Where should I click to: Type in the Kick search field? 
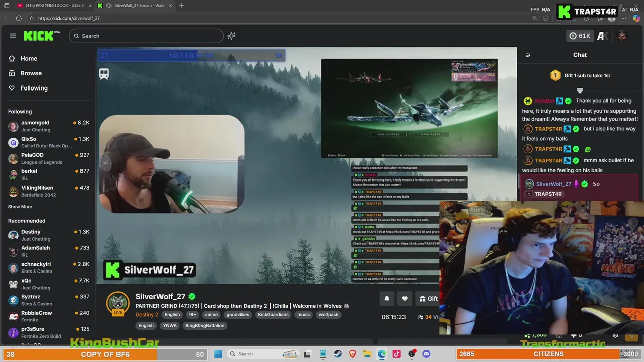pos(146,36)
